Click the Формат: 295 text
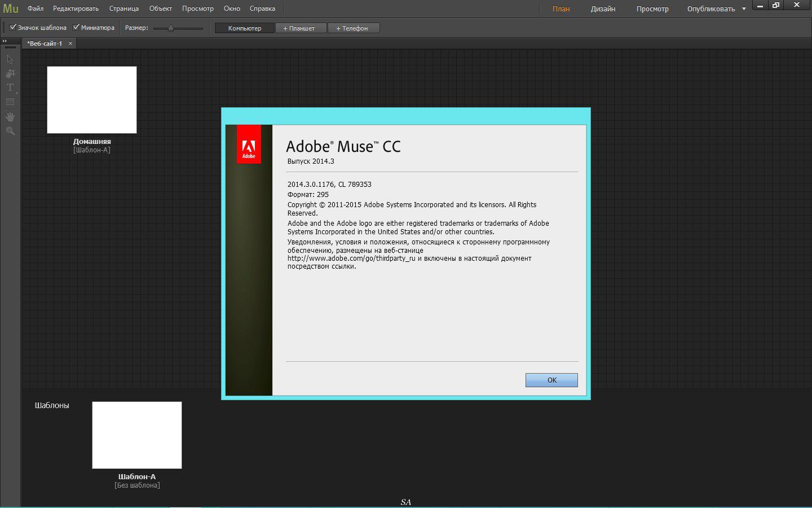This screenshot has width=812, height=508. click(308, 195)
